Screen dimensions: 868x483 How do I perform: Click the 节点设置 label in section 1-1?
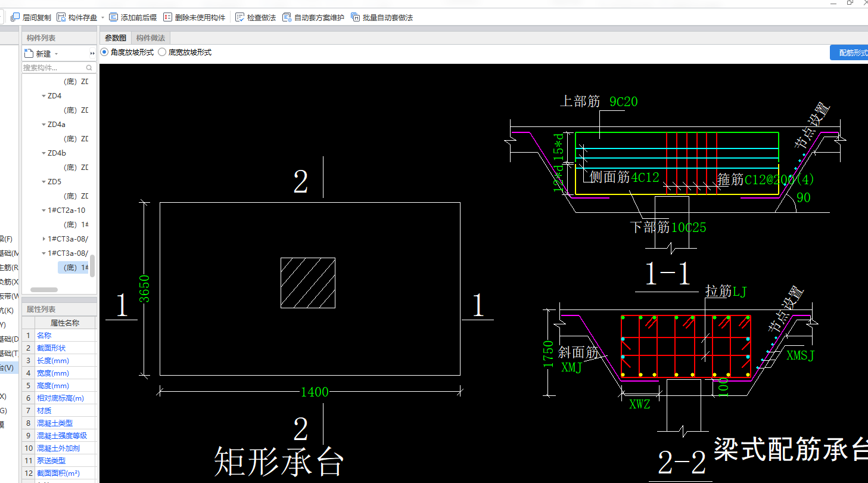[811, 125]
